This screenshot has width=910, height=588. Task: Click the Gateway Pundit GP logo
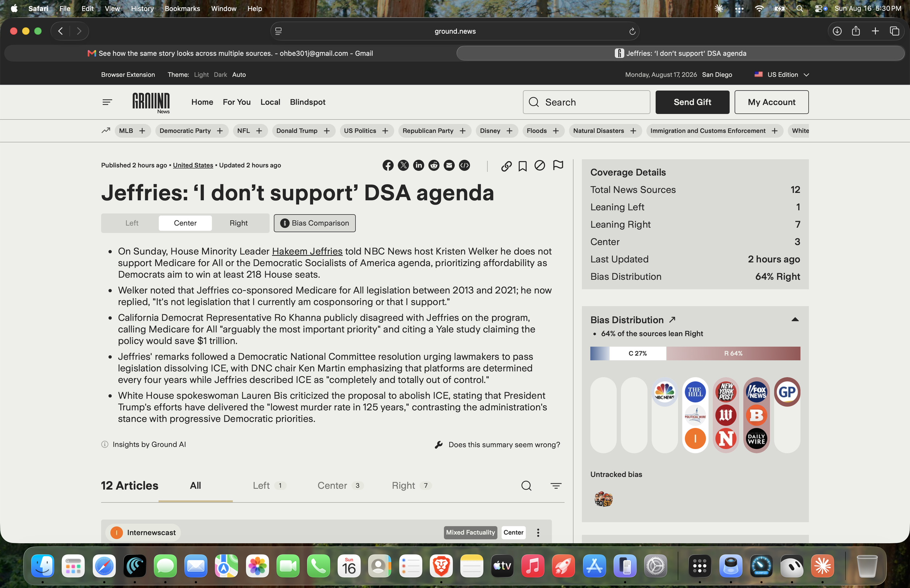787,392
